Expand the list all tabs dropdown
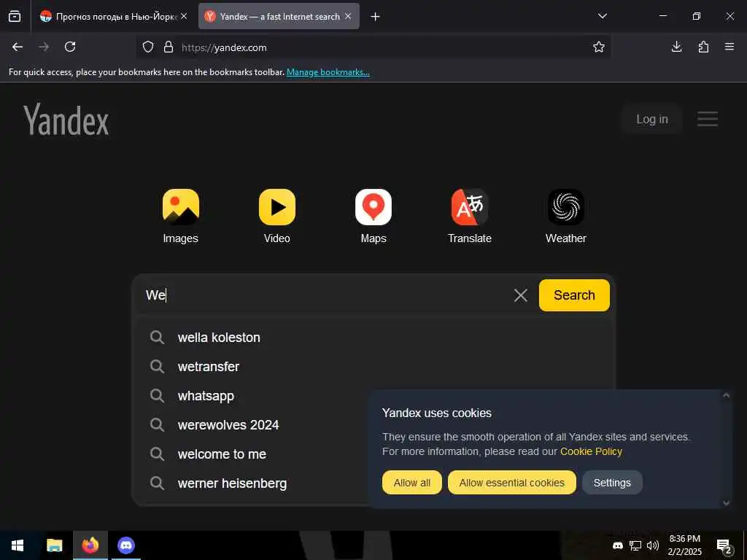Image resolution: width=747 pixels, height=560 pixels. coord(603,16)
